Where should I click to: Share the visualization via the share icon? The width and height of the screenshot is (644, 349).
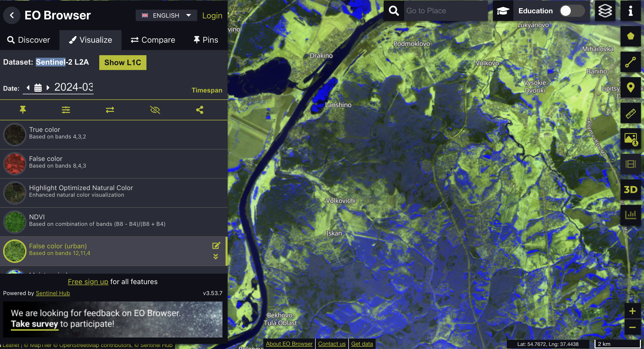click(200, 110)
